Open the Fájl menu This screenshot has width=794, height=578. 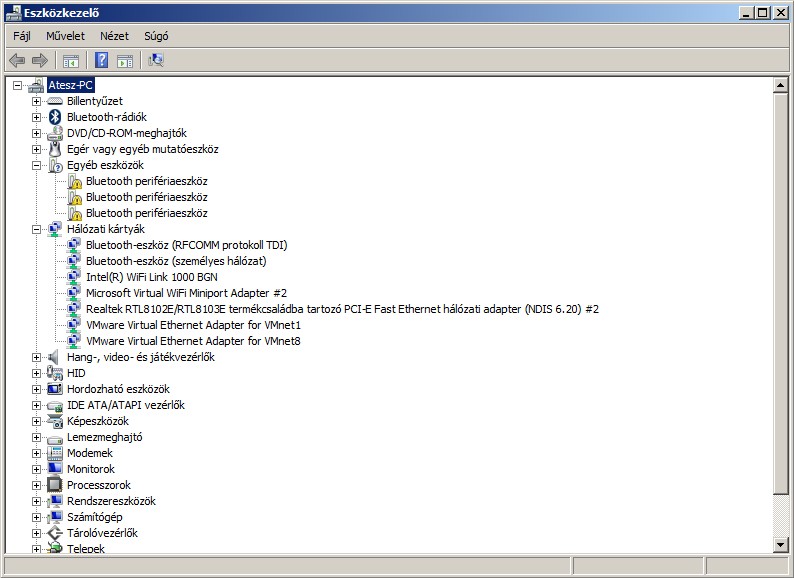click(x=22, y=36)
